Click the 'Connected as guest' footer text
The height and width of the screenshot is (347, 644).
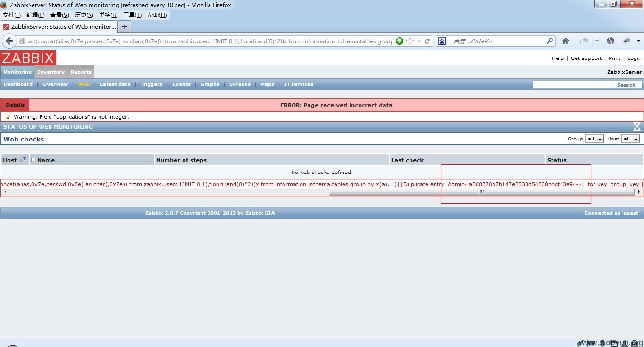[612, 213]
